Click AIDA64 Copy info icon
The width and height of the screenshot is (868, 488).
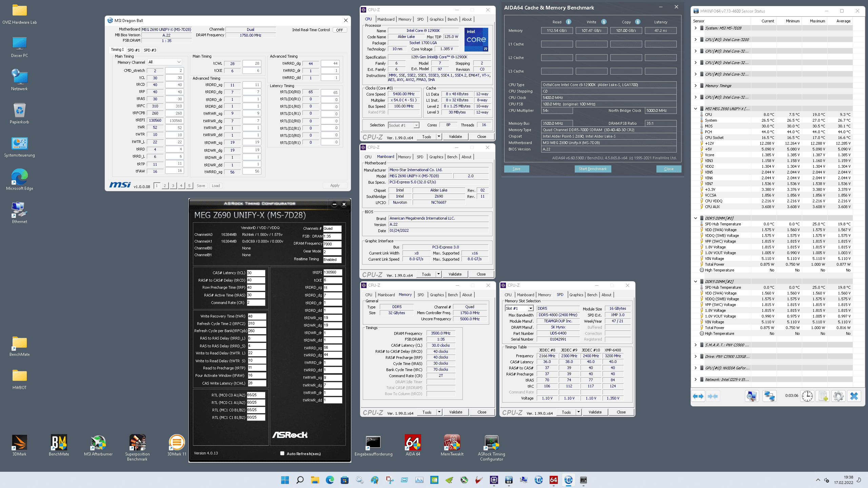[638, 22]
